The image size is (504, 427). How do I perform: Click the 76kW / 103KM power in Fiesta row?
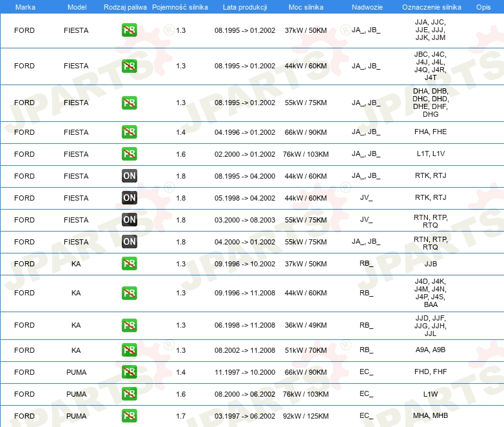coord(305,154)
